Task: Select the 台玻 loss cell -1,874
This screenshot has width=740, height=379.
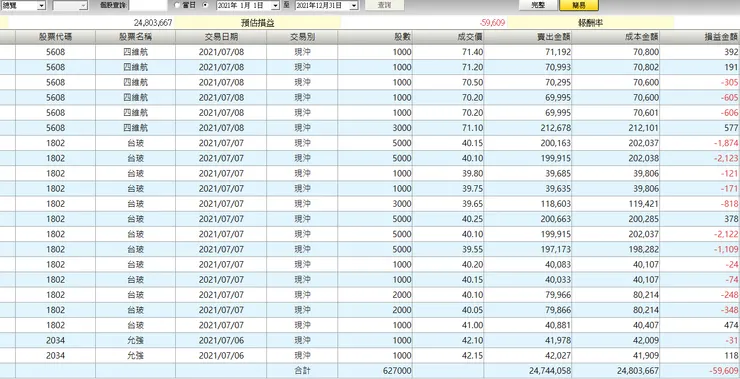Action: point(700,143)
